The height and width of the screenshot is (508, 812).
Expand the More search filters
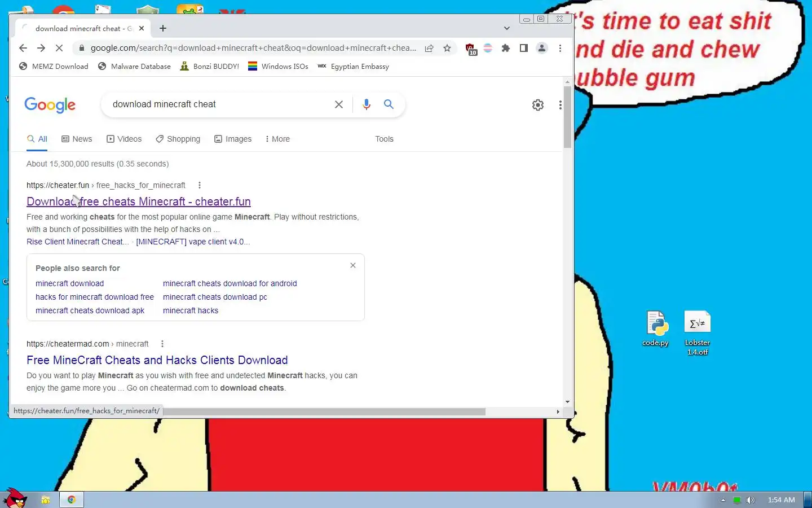[x=277, y=139]
